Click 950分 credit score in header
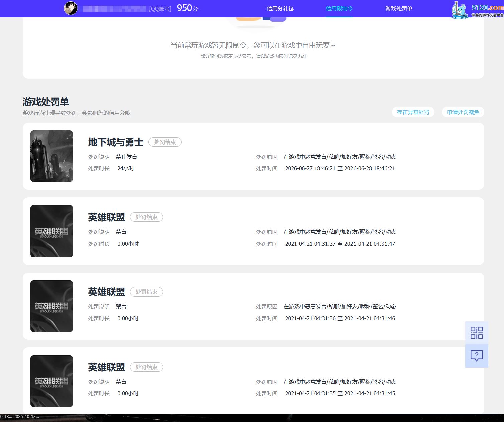The width and height of the screenshot is (504, 422). click(x=187, y=8)
